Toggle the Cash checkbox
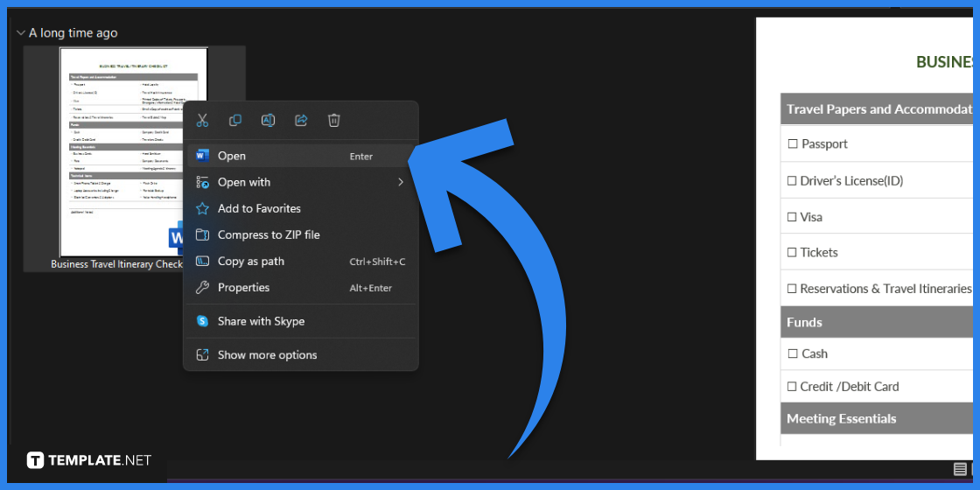Screen dimensions: 980x490 click(793, 354)
